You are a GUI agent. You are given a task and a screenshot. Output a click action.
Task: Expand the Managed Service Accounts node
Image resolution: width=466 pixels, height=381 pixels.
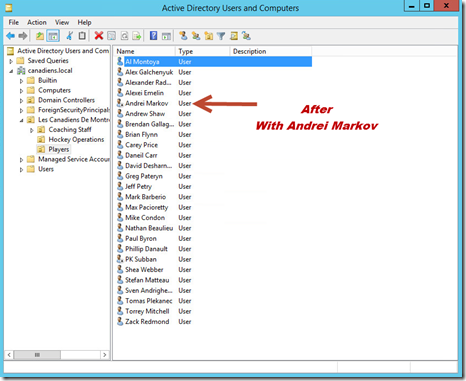click(x=21, y=160)
